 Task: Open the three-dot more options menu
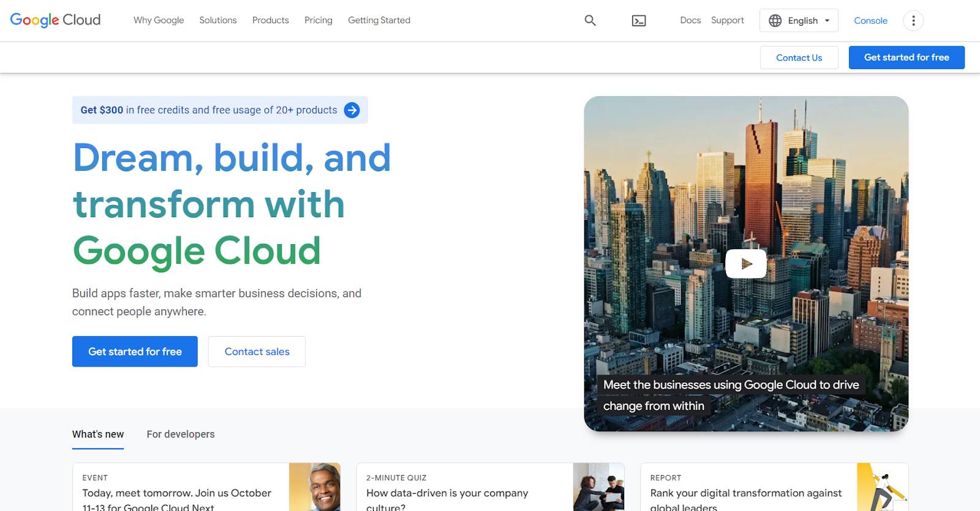click(913, 21)
